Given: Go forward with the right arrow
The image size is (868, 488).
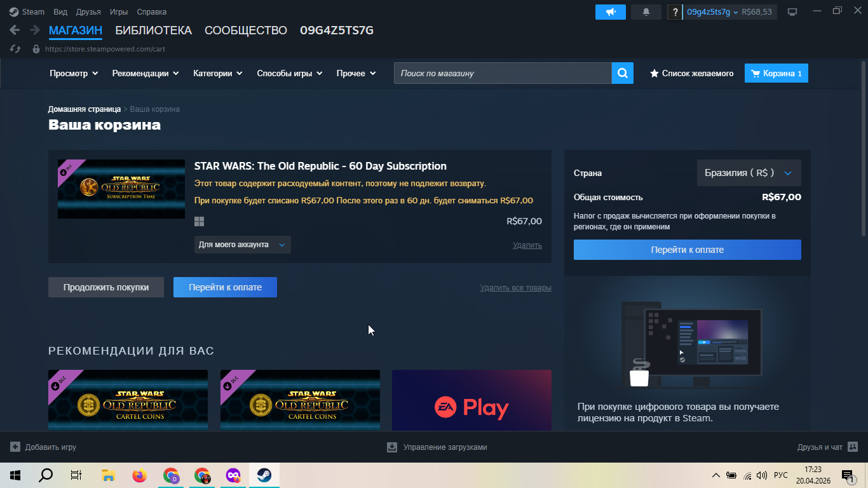Looking at the screenshot, I should [34, 30].
